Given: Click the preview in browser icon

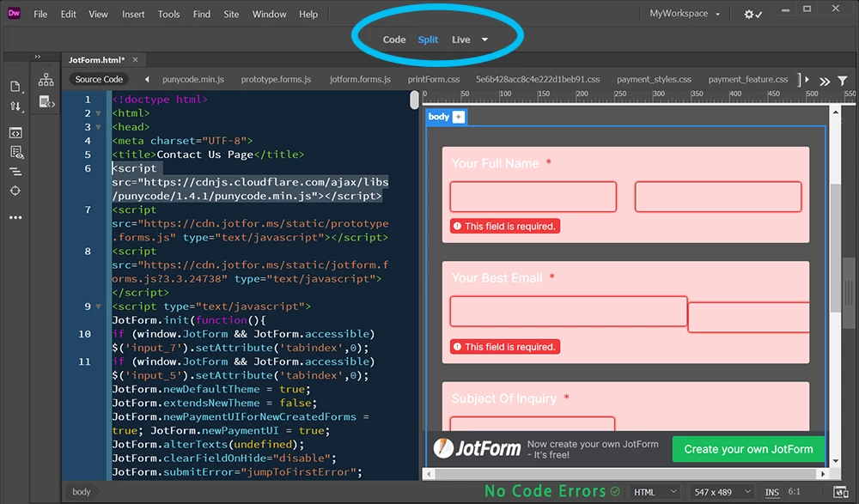Looking at the screenshot, I should point(840,492).
